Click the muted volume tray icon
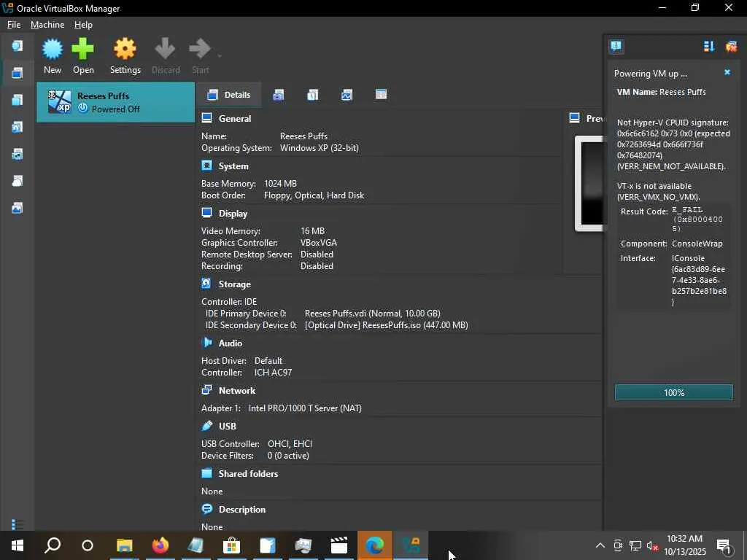The height and width of the screenshot is (560, 747). tap(651, 545)
